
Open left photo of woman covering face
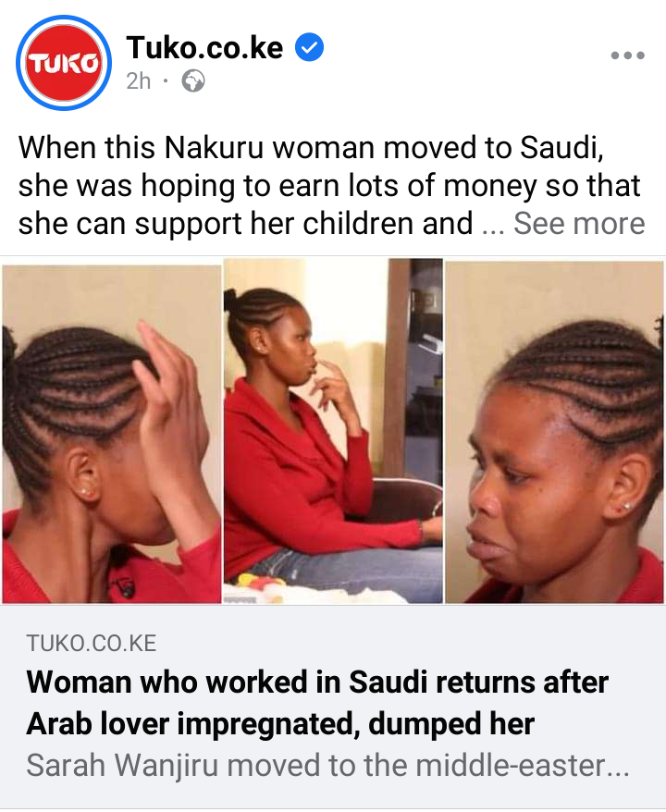111,434
